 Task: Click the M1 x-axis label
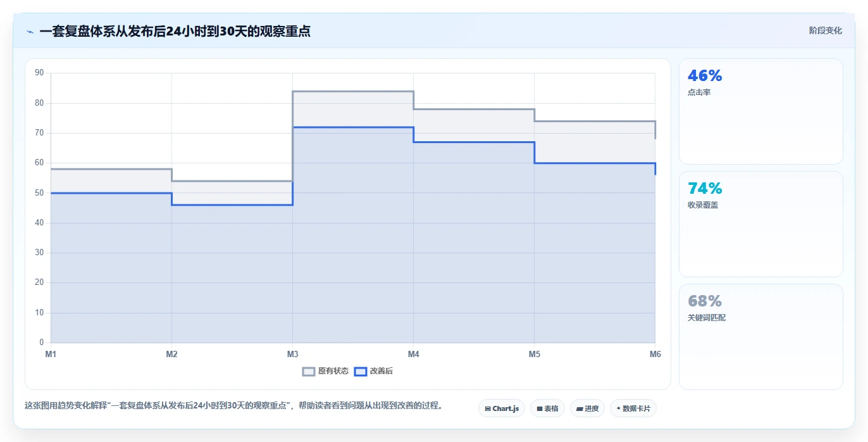click(x=51, y=354)
